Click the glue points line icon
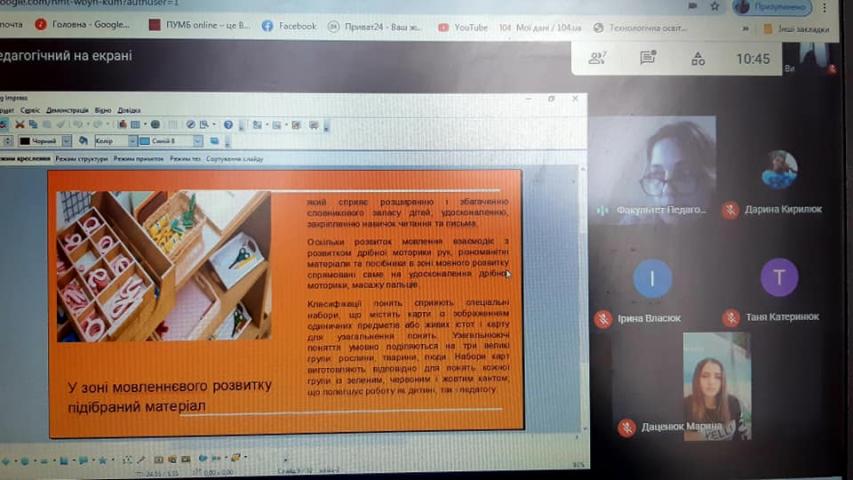 (141, 460)
